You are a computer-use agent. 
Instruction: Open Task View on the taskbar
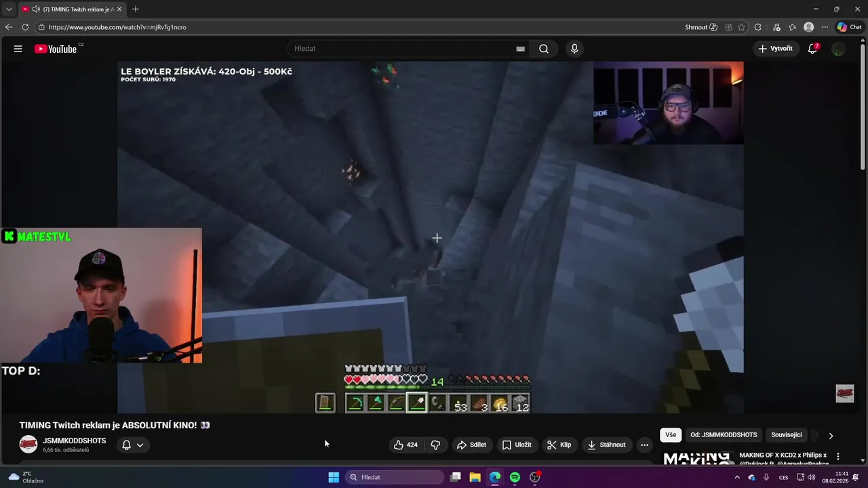click(x=456, y=477)
